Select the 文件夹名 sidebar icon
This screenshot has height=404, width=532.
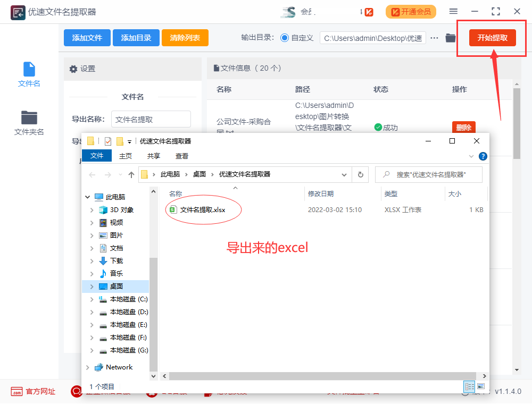coord(29,120)
